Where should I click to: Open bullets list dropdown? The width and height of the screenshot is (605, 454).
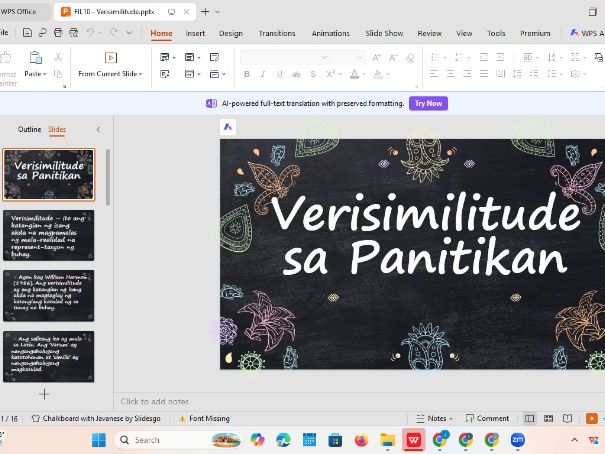[445, 58]
